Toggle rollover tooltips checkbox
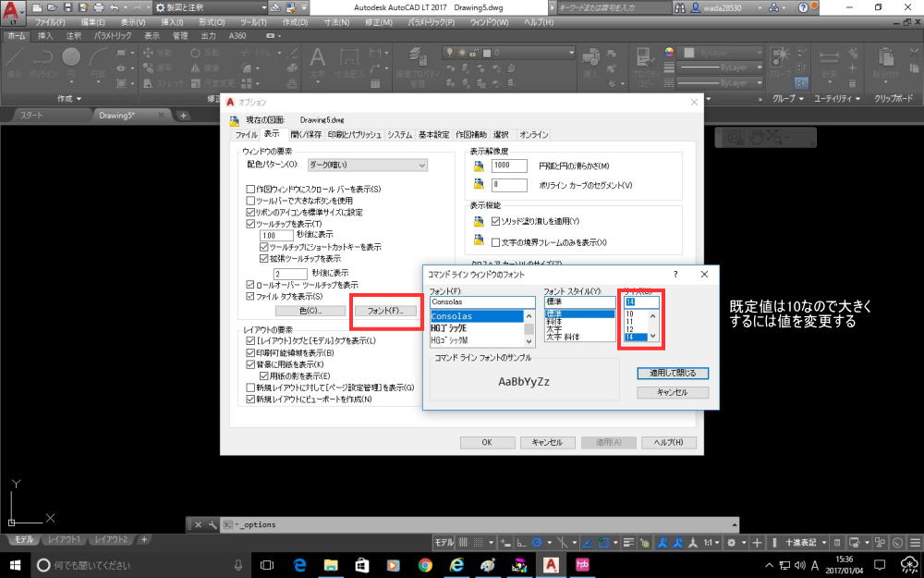The width and height of the screenshot is (924, 578). 250,284
